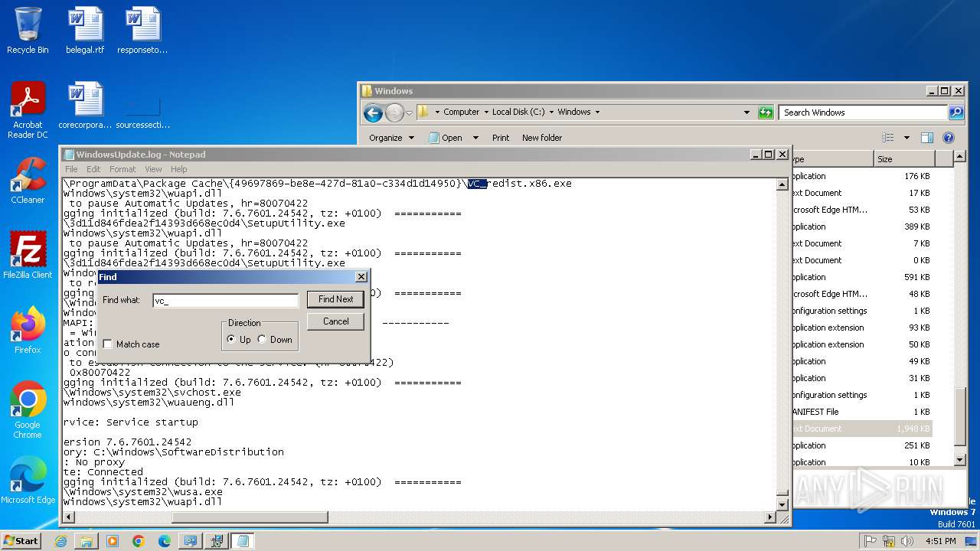
Task: Launch Acrobat Reader DC shortcut
Action: tap(28, 110)
